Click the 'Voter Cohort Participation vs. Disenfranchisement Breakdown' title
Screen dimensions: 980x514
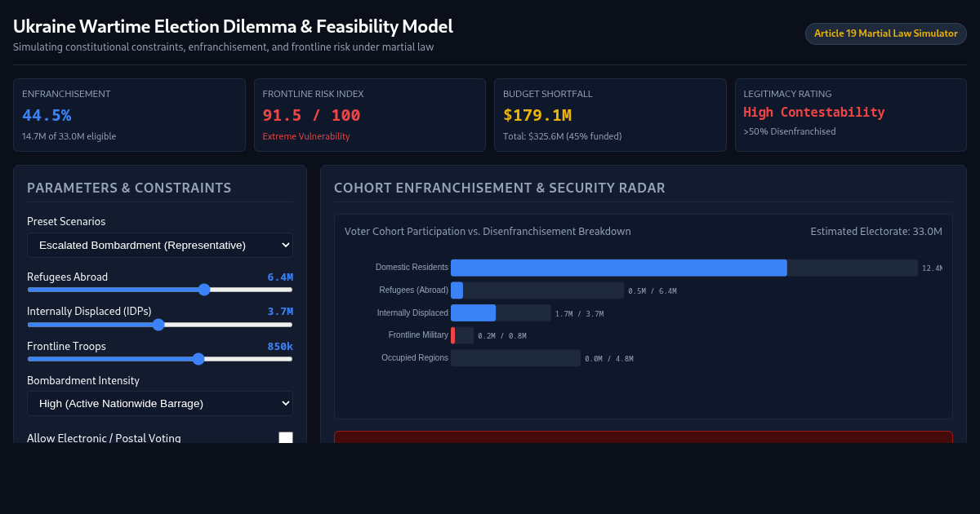pyautogui.click(x=488, y=232)
